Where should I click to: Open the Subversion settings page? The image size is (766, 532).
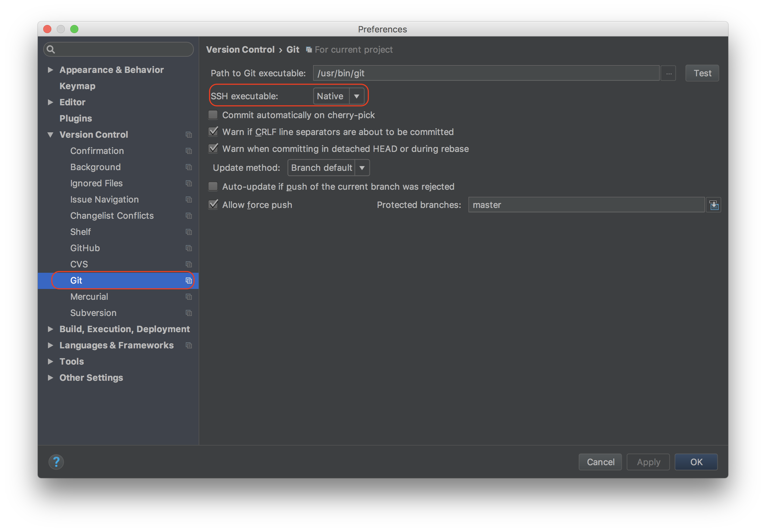93,313
